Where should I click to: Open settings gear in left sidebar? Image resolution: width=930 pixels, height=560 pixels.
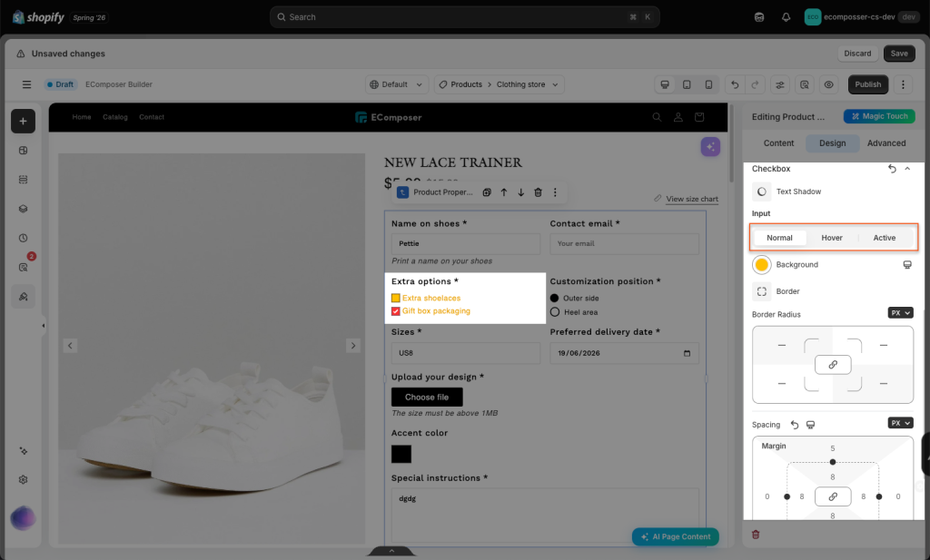(23, 480)
